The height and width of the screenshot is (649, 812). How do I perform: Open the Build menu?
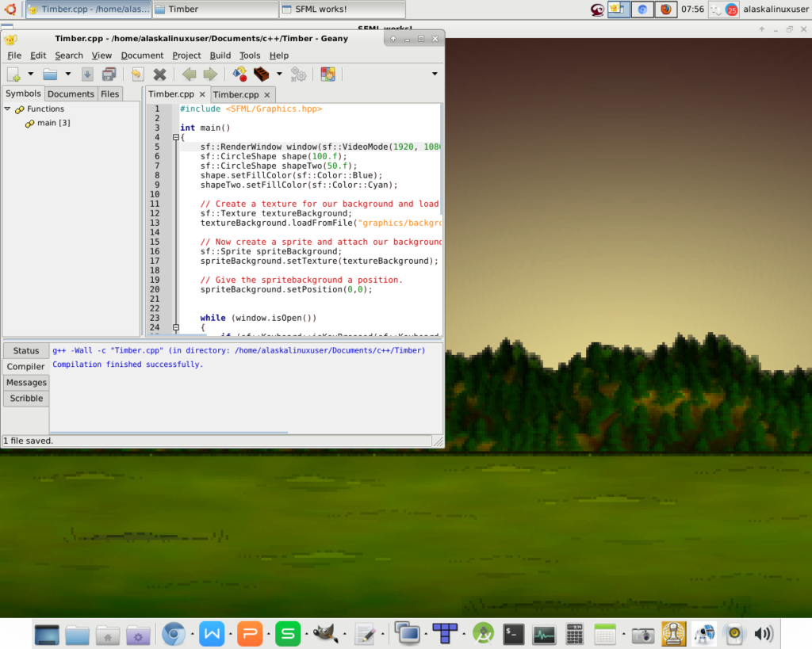[220, 55]
